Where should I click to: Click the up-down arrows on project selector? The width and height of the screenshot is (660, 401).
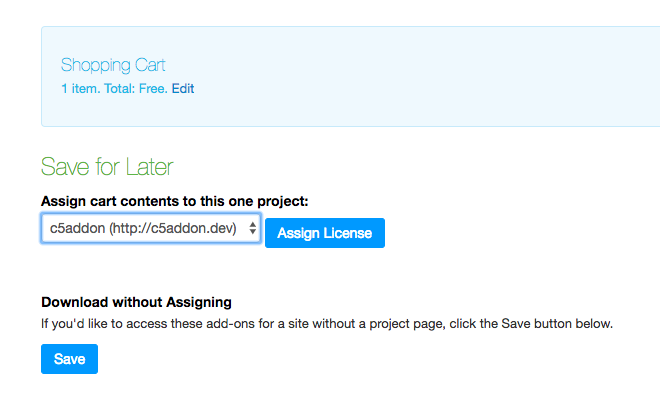tap(253, 228)
